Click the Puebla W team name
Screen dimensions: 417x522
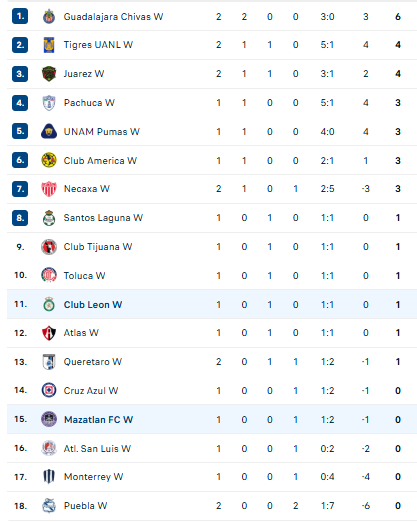[85, 506]
